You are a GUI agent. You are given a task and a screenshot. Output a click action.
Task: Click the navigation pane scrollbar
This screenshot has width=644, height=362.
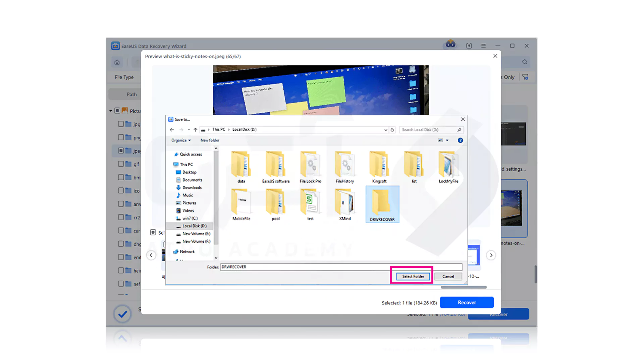click(x=216, y=198)
